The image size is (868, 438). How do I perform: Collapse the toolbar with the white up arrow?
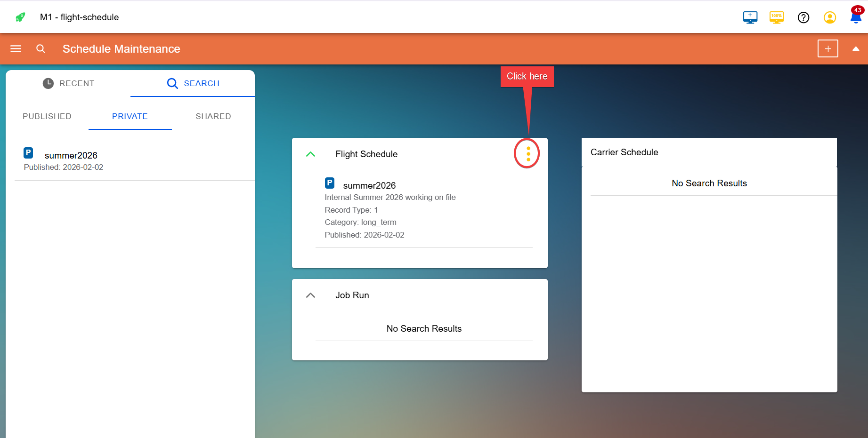click(856, 48)
